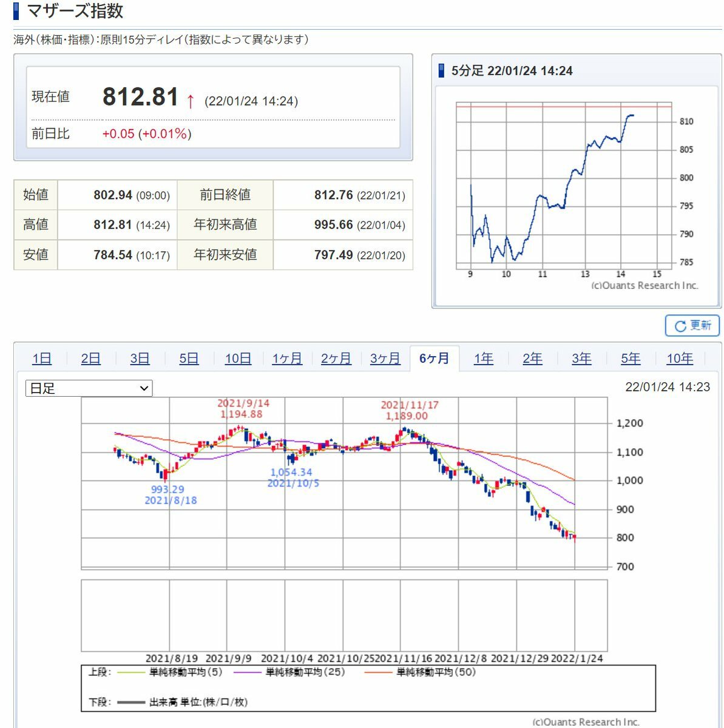Image resolution: width=724 pixels, height=728 pixels.
Task: Select the 3日 period tab
Action: (140, 359)
